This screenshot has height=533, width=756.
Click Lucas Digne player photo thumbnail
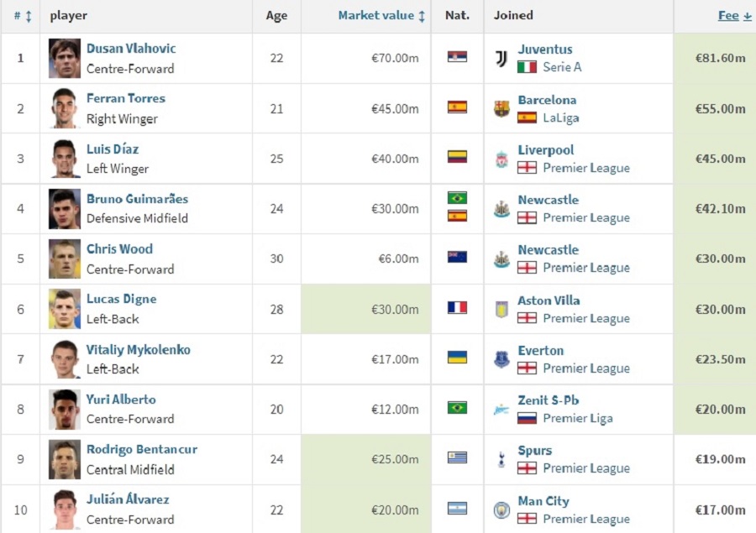coord(65,309)
